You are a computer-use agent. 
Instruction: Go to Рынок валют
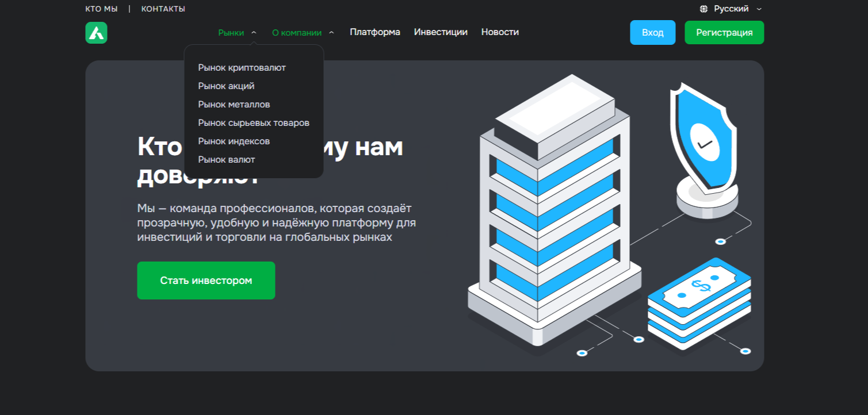tap(227, 160)
